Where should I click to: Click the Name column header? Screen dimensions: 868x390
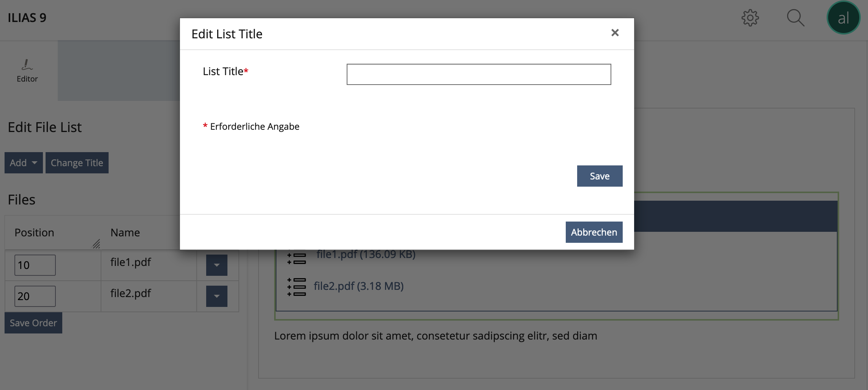125,233
